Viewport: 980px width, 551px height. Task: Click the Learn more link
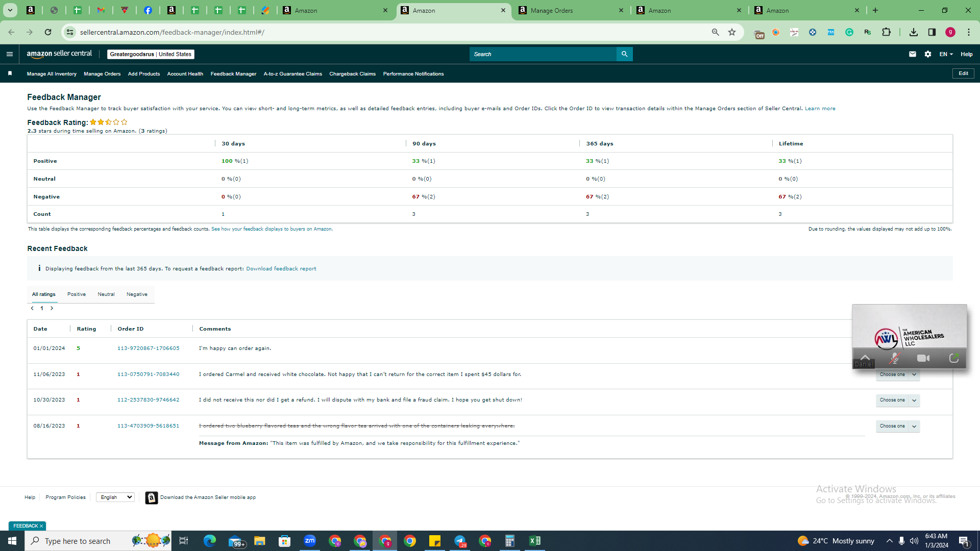point(820,109)
